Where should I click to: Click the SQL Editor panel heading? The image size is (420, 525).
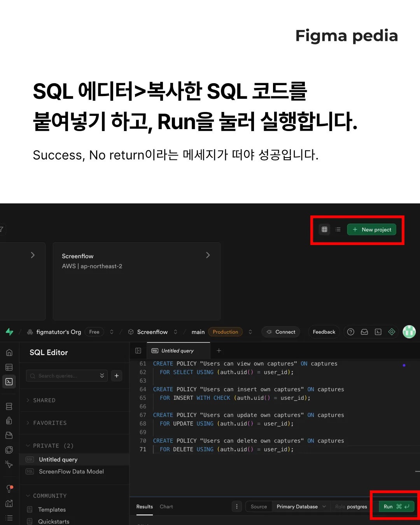pyautogui.click(x=49, y=352)
